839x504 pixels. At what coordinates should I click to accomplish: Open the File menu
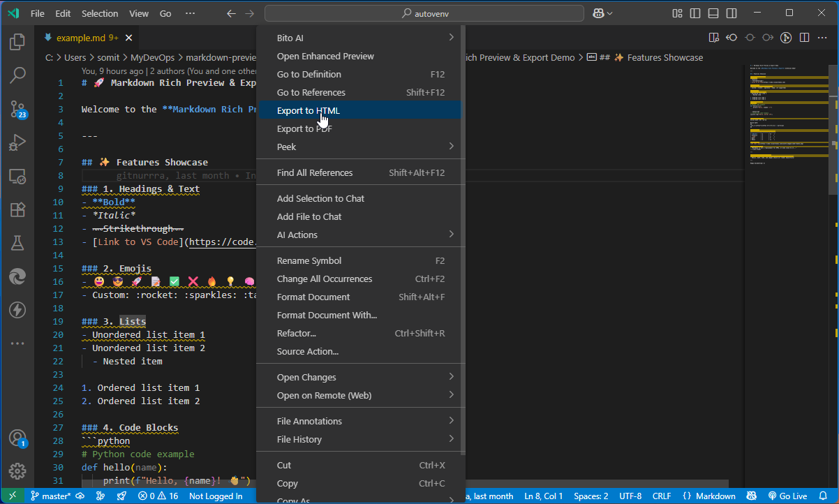38,13
